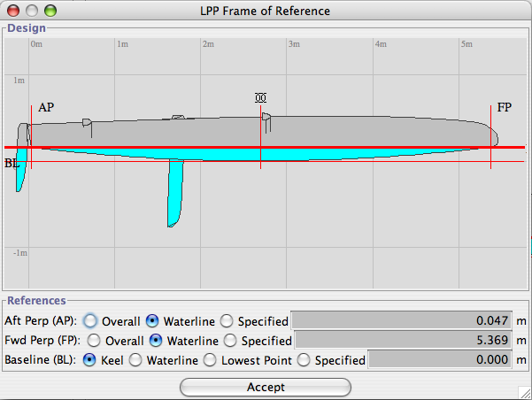The height and width of the screenshot is (400, 532).
Task: Click the keel fin below the hull
Action: click(x=175, y=194)
